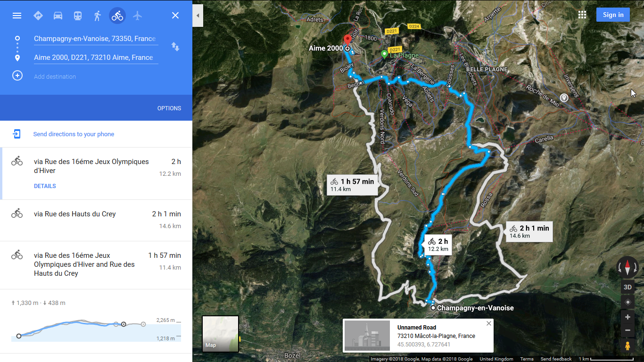The width and height of the screenshot is (644, 362).
Task: Open route OPTIONS
Action: (169, 108)
